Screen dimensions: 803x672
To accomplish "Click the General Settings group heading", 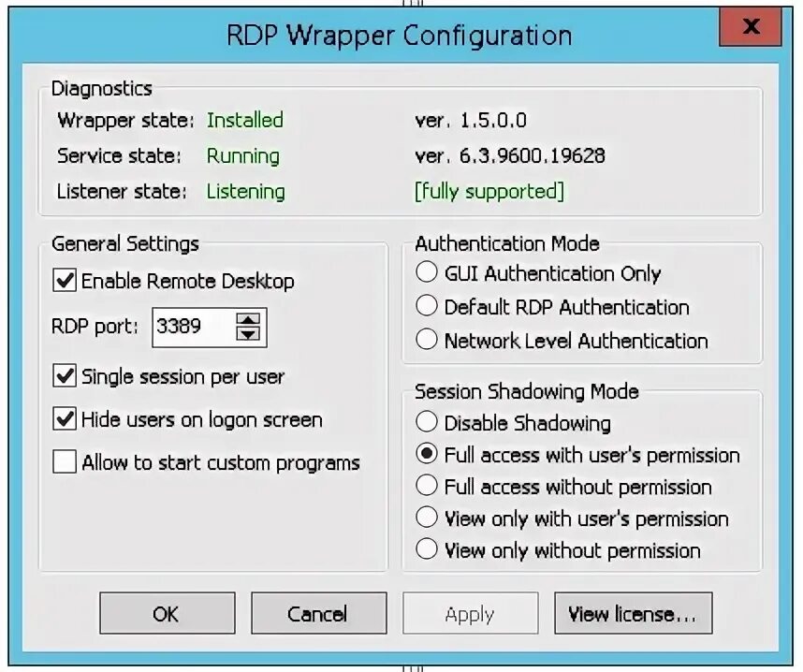I will [x=125, y=243].
